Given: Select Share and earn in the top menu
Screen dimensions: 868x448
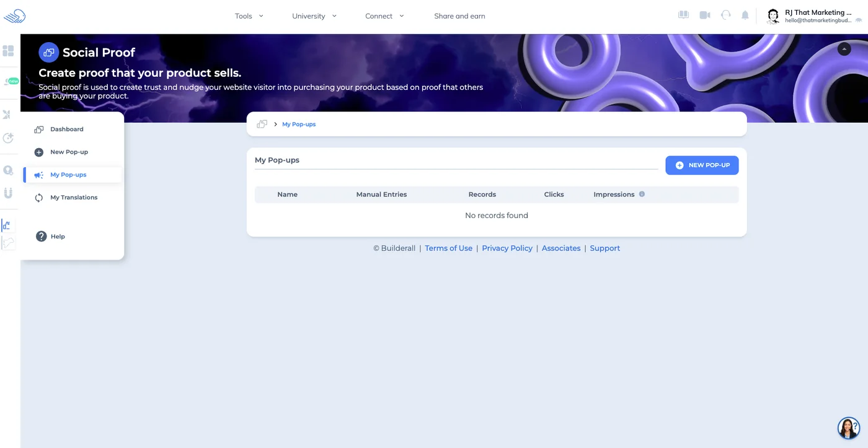Looking at the screenshot, I should 459,15.
